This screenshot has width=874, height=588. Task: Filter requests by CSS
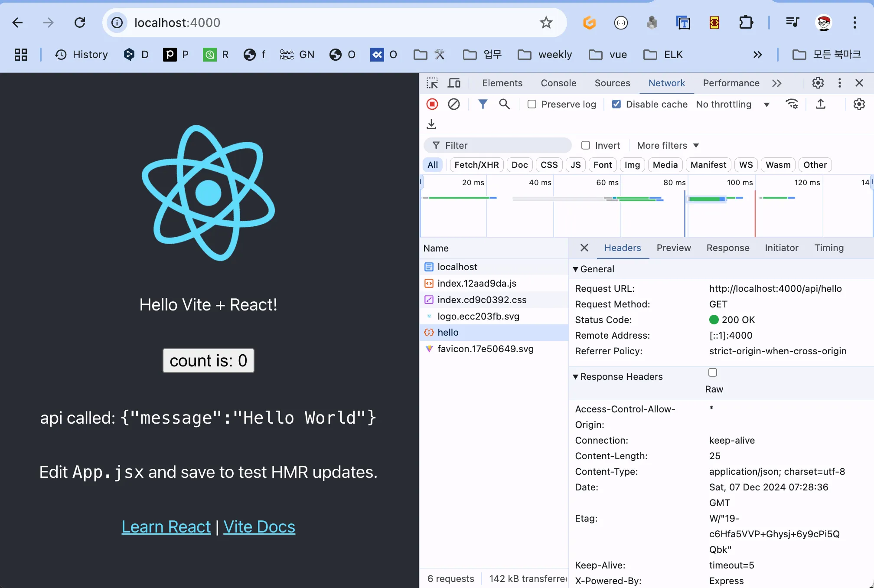(549, 165)
